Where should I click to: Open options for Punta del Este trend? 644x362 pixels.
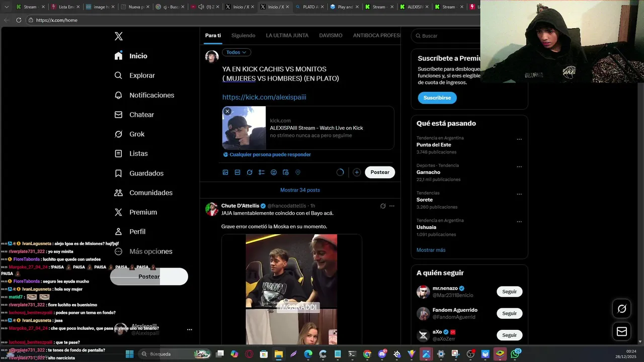[x=519, y=139]
